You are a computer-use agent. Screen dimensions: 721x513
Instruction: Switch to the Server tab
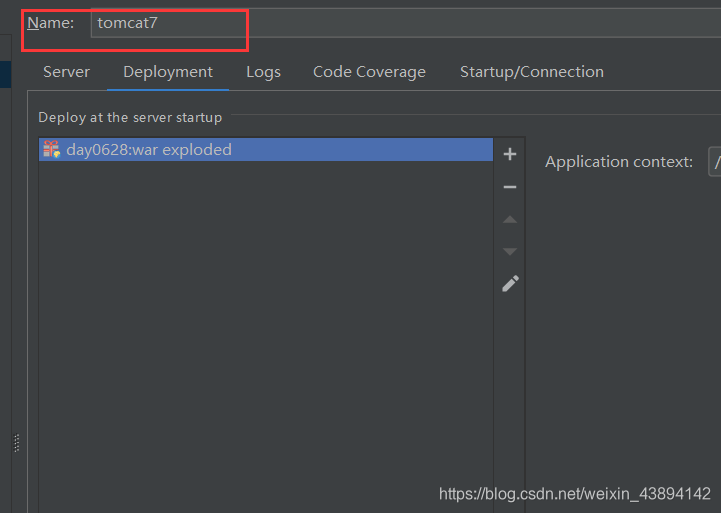pos(67,72)
